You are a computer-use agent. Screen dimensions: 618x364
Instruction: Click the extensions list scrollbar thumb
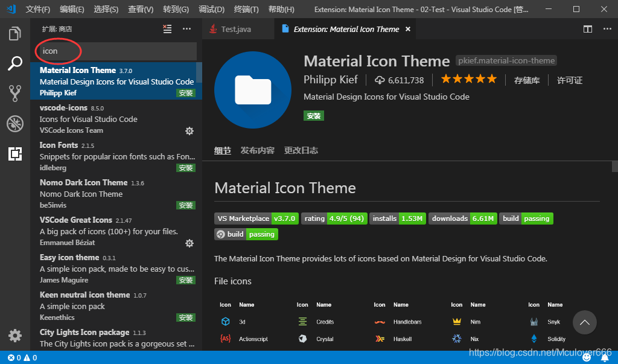click(199, 72)
